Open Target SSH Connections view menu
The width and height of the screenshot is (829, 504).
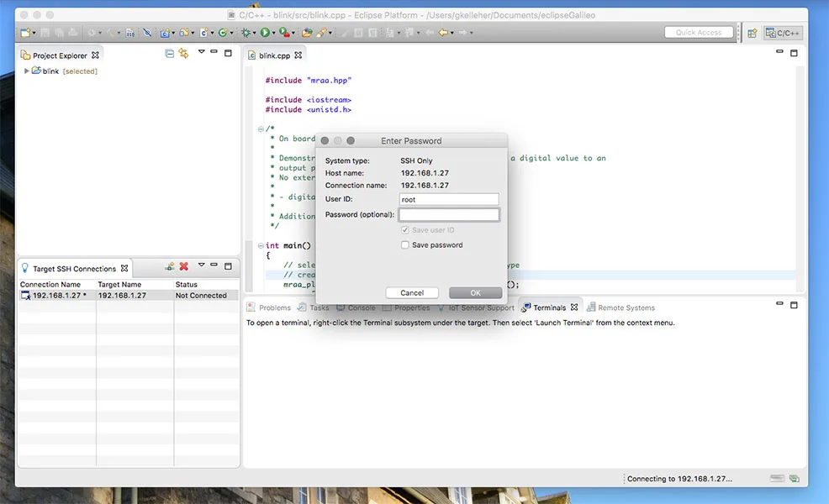[202, 265]
